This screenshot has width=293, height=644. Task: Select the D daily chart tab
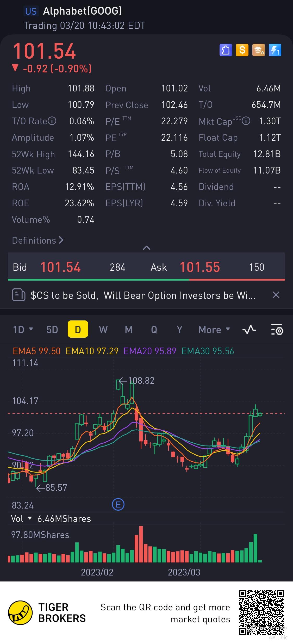point(78,329)
